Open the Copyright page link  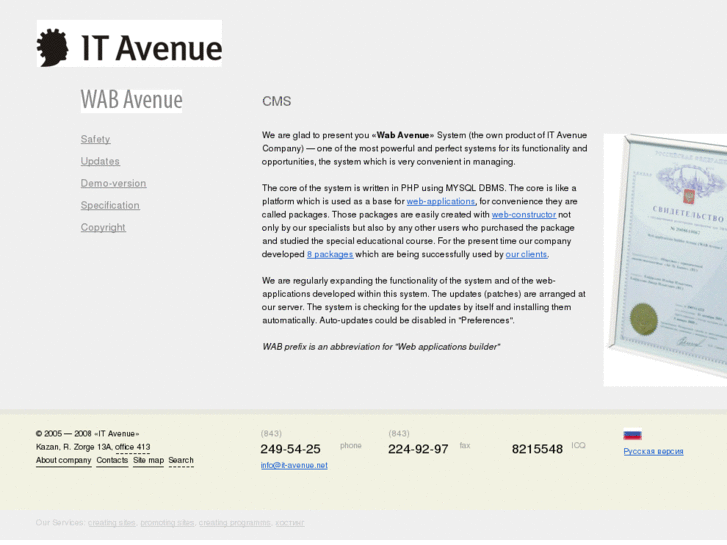click(103, 227)
